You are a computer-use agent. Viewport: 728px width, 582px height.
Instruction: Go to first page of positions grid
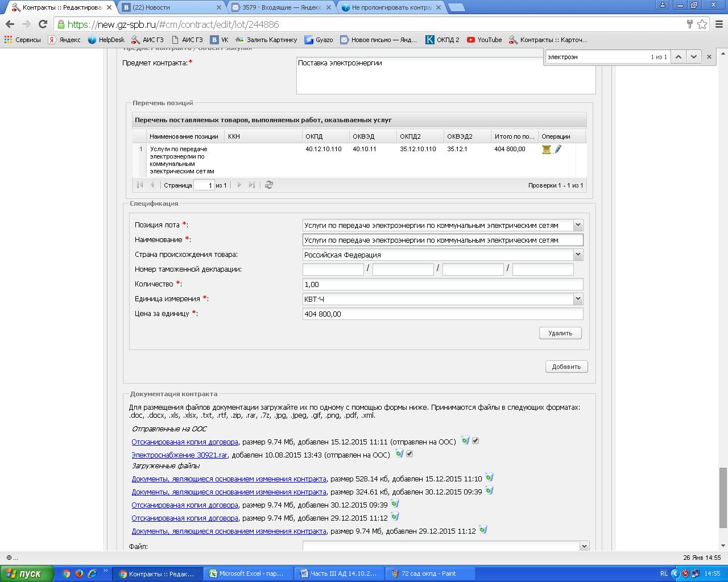[140, 185]
